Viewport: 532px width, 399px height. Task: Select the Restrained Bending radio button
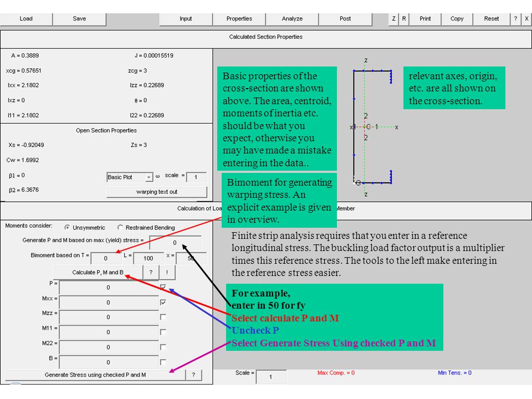(x=120, y=227)
